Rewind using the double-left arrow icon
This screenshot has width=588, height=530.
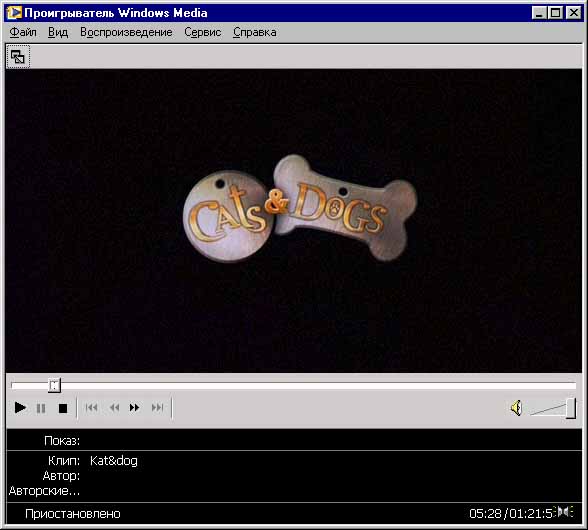[114, 408]
